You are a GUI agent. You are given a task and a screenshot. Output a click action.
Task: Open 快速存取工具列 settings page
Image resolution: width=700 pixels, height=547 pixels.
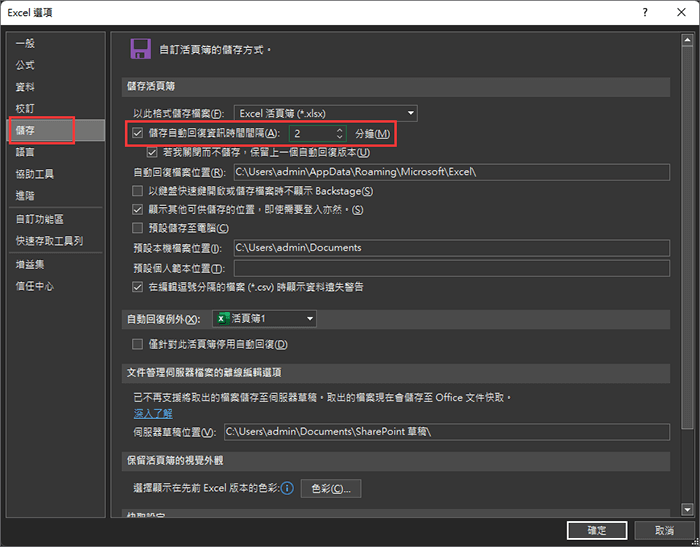[x=56, y=241]
